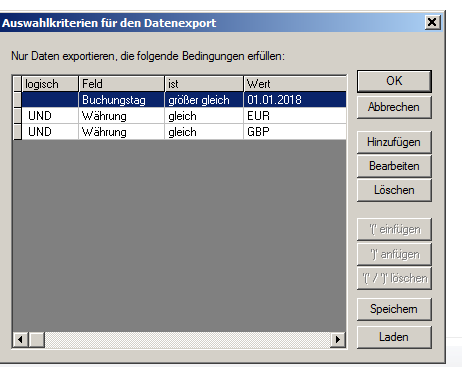Select the 'ist' column header
This screenshot has width=462, height=367.
click(204, 84)
